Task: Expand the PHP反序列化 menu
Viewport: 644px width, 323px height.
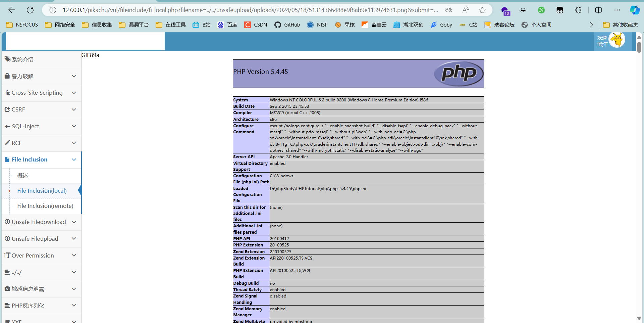Action: 42,306
